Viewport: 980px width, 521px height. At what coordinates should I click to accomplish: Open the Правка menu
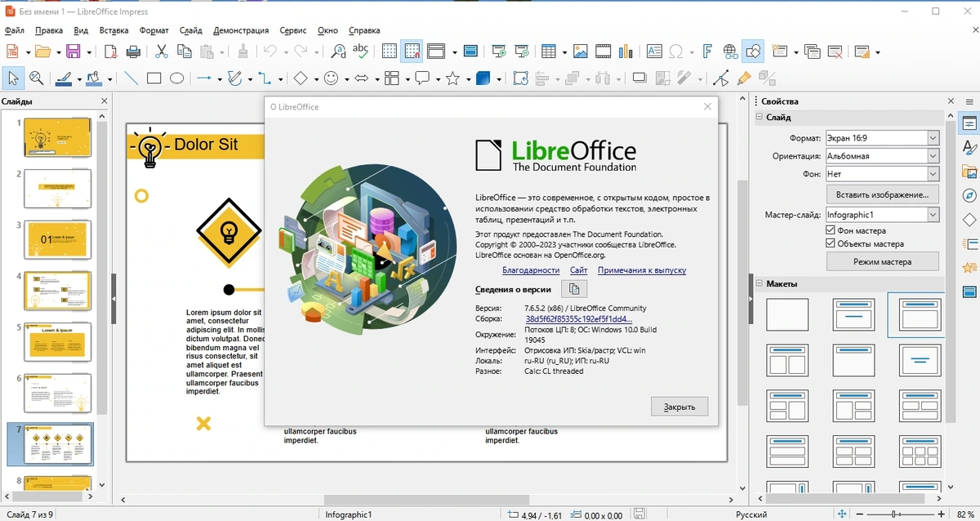(49, 30)
